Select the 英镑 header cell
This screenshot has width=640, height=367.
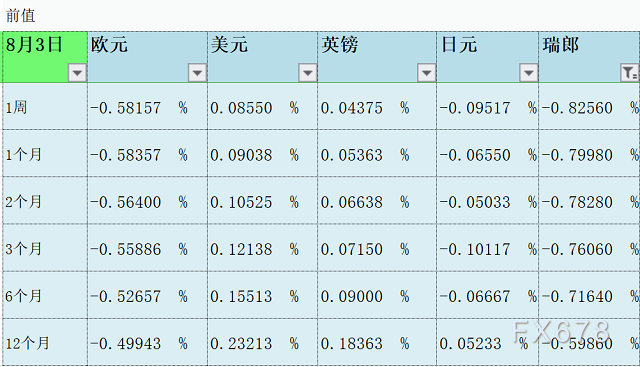(377, 57)
